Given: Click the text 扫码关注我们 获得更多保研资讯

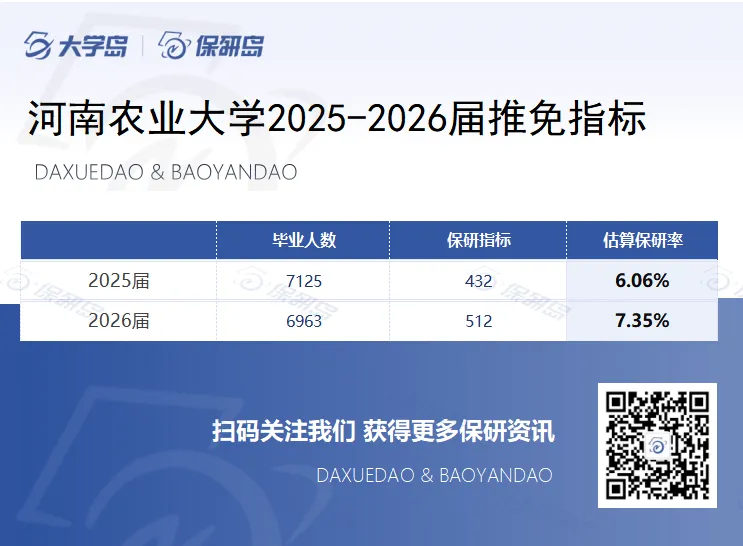Looking at the screenshot, I should (x=383, y=431).
